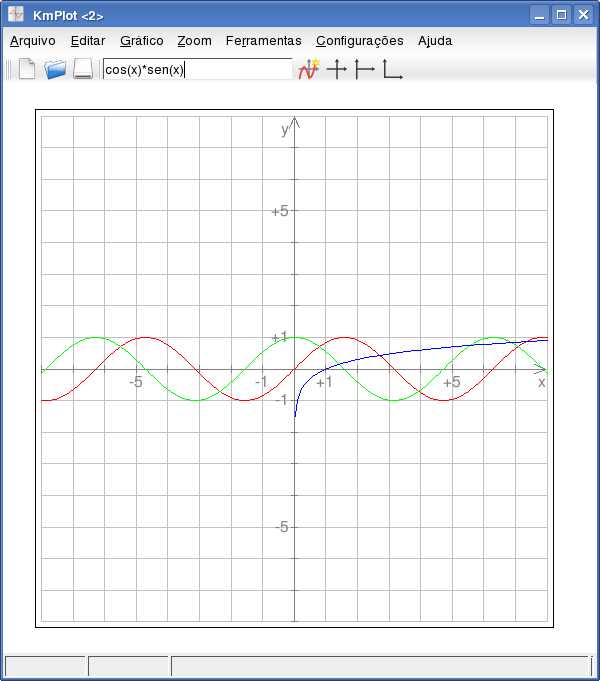
Task: Click the cos(x)*sen(x) function input field
Action: 198,69
